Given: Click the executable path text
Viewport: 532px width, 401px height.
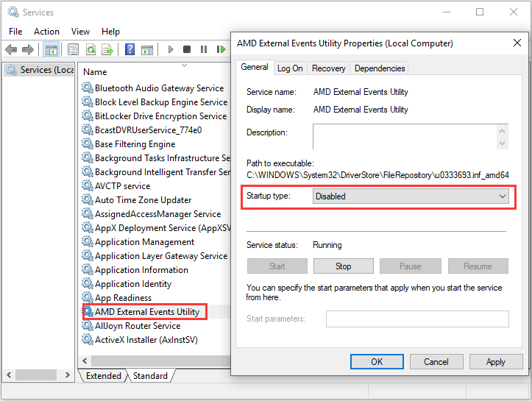Looking at the screenshot, I should 377,175.
